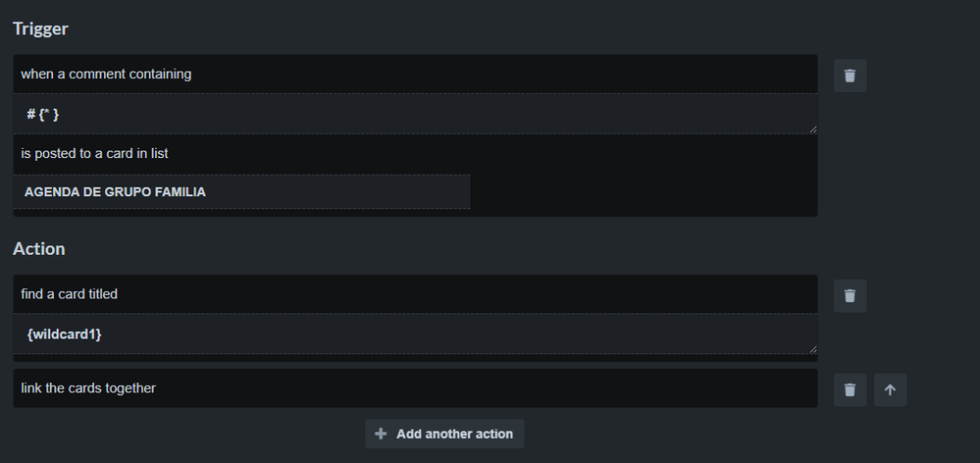Select the 'link the cards together' action row

415,388
